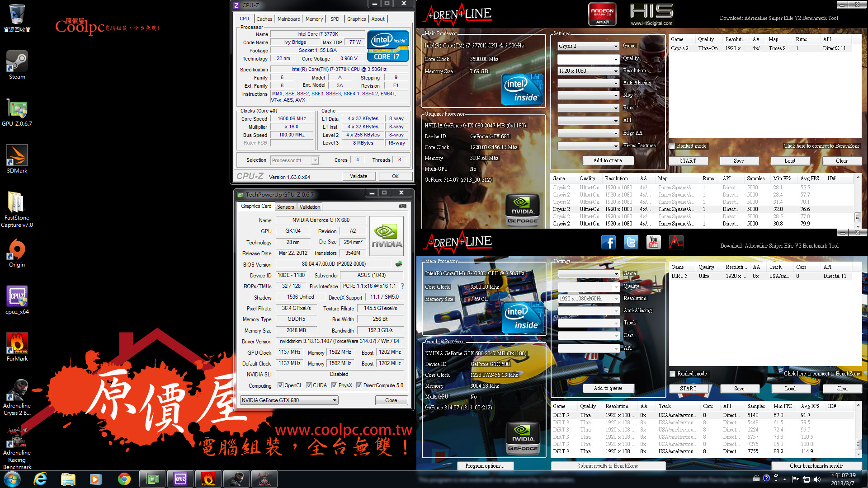Click the Adrenaline logo icon beside YouTube

pyautogui.click(x=676, y=243)
